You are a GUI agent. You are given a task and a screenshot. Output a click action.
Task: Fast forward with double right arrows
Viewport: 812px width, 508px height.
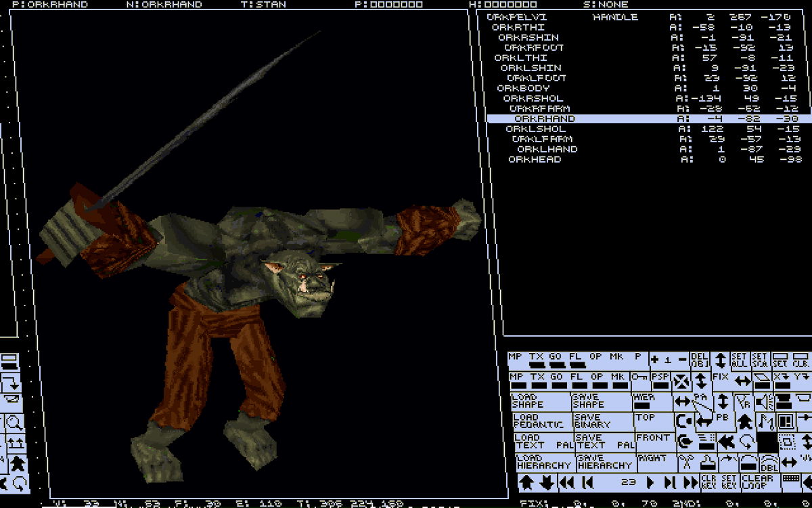pyautogui.click(x=691, y=482)
